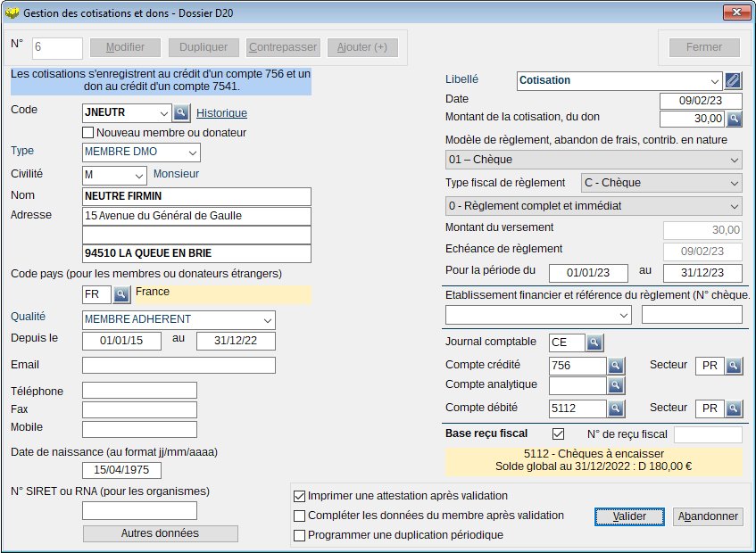Open the Compte débité lookup icon
Image resolution: width=756 pixels, height=553 pixels.
(616, 409)
